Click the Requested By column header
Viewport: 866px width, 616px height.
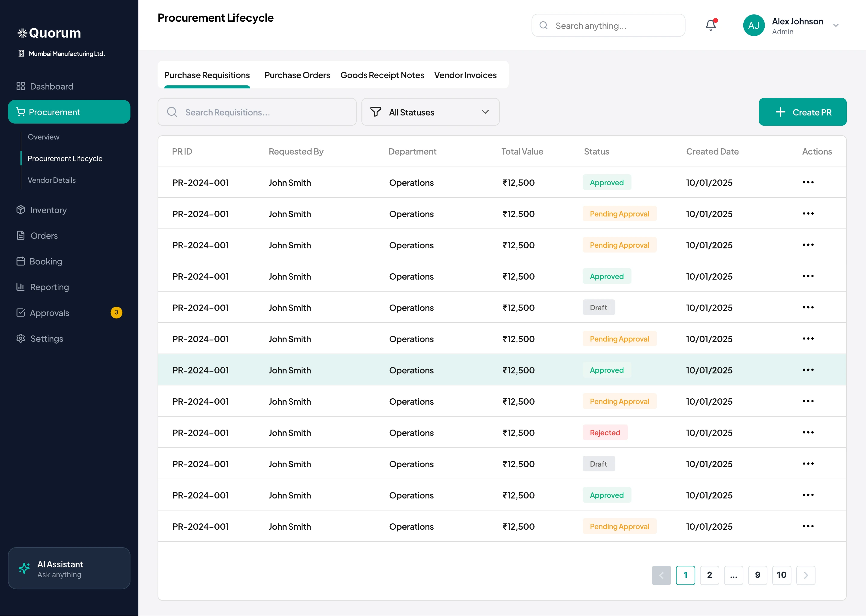click(296, 151)
